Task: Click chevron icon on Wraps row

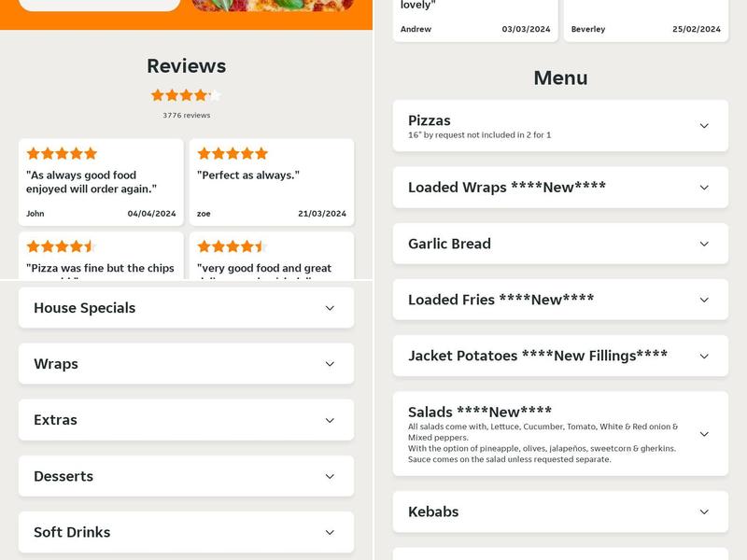Action: click(x=330, y=364)
